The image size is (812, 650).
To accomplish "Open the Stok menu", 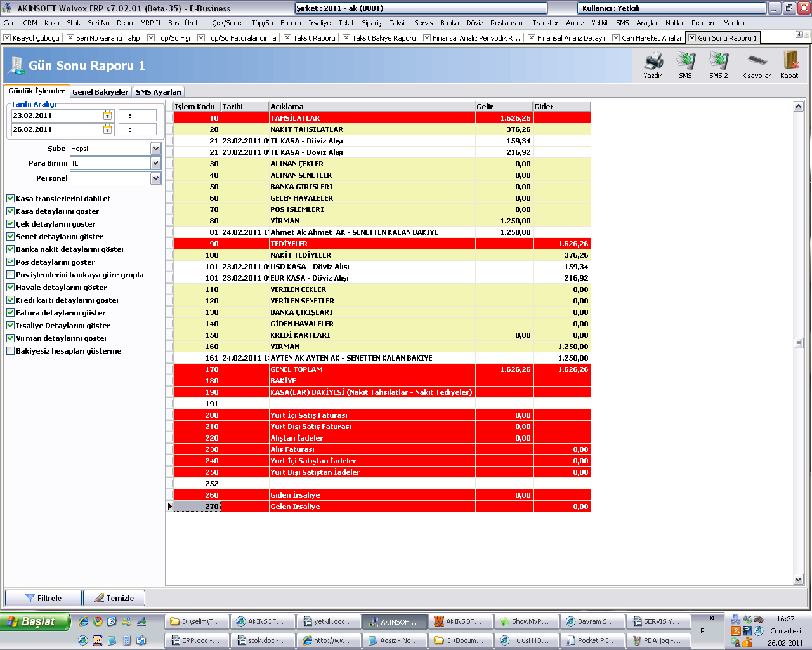I will click(74, 23).
